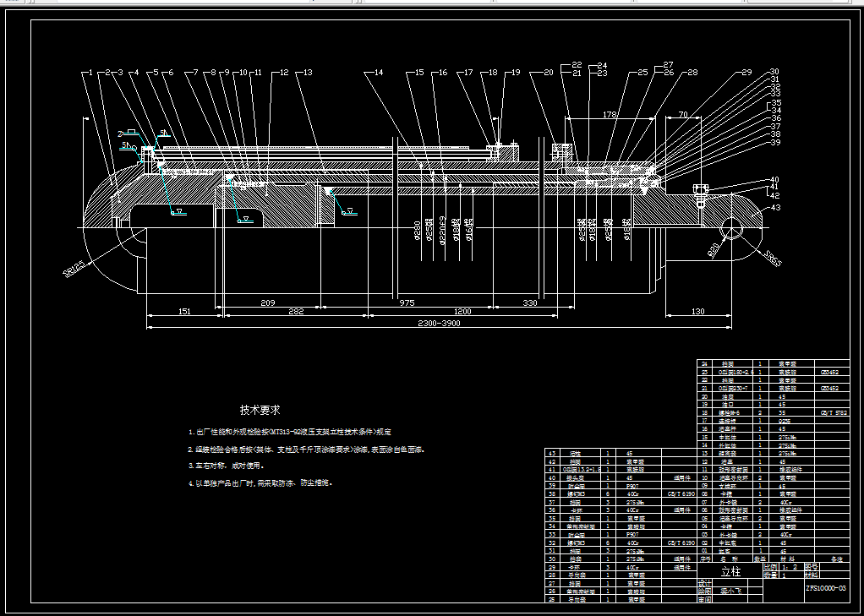
Task: Click the 330 dimension text
Action: (529, 303)
